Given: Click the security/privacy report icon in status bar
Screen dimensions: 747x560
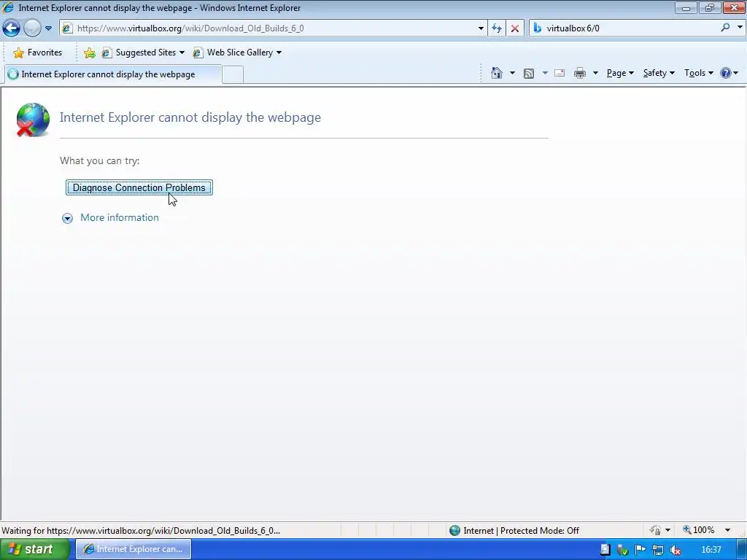Looking at the screenshot, I should tap(656, 530).
